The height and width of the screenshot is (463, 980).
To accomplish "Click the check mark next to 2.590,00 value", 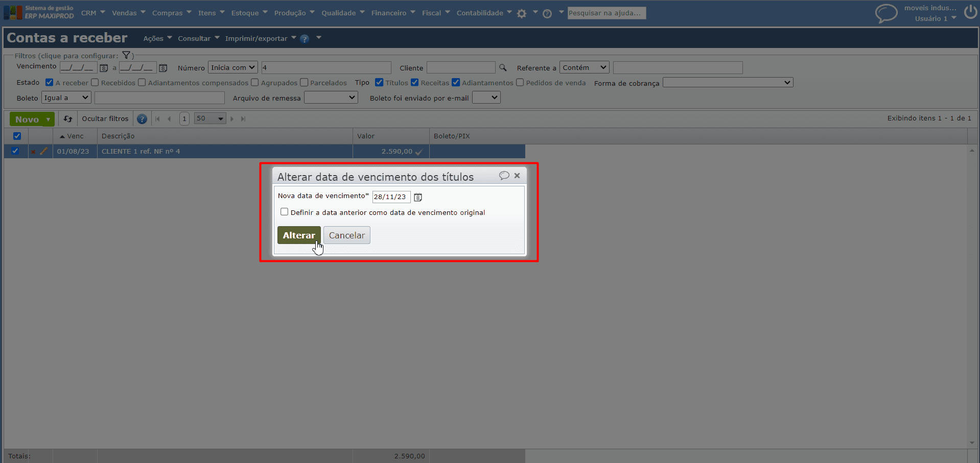I will point(419,152).
